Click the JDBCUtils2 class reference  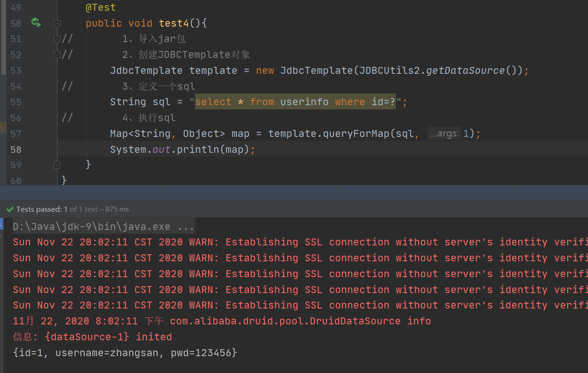[390, 71]
